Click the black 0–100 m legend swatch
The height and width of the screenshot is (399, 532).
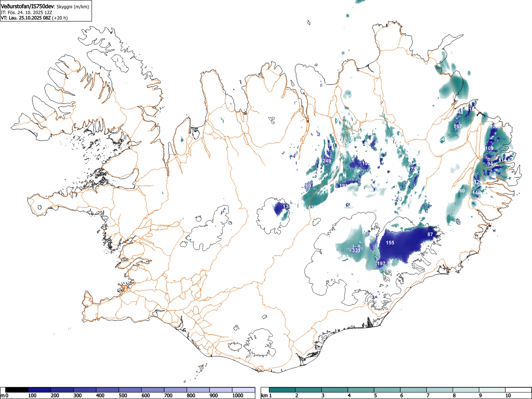[17, 390]
